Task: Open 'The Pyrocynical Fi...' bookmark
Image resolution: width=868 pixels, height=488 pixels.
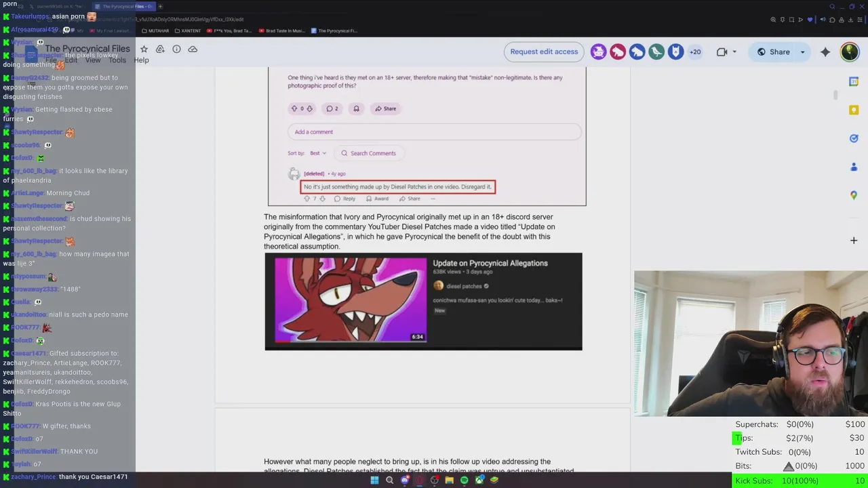Action: (x=334, y=30)
